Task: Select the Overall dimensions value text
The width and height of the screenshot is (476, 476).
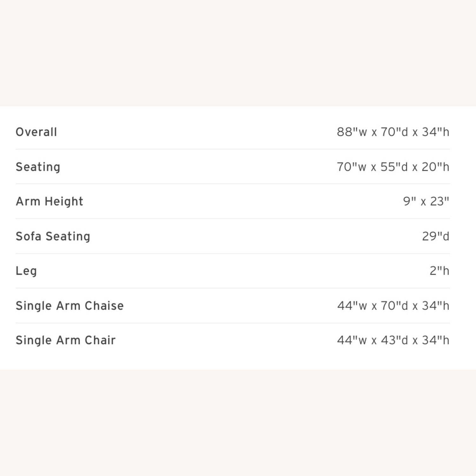Action: point(393,132)
